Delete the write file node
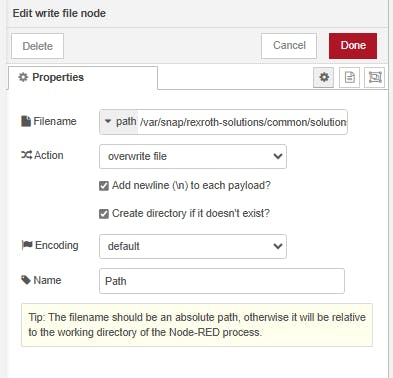393x378 pixels. coord(37,46)
